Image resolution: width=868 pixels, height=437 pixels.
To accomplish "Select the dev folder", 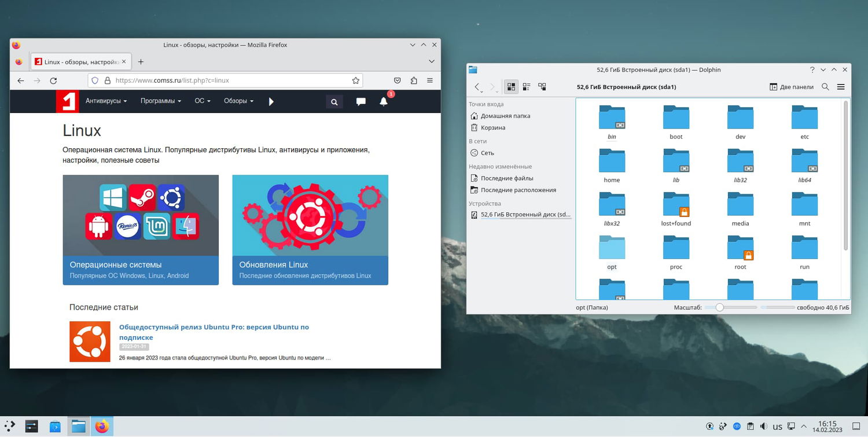I will click(x=740, y=123).
